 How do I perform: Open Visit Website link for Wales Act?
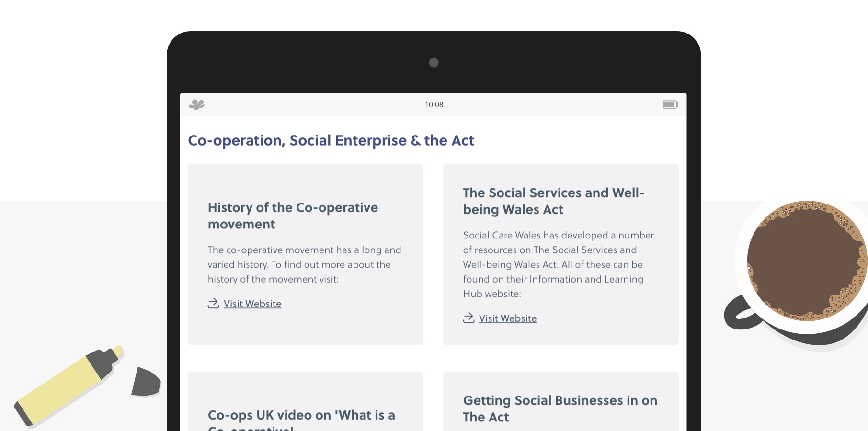click(508, 318)
